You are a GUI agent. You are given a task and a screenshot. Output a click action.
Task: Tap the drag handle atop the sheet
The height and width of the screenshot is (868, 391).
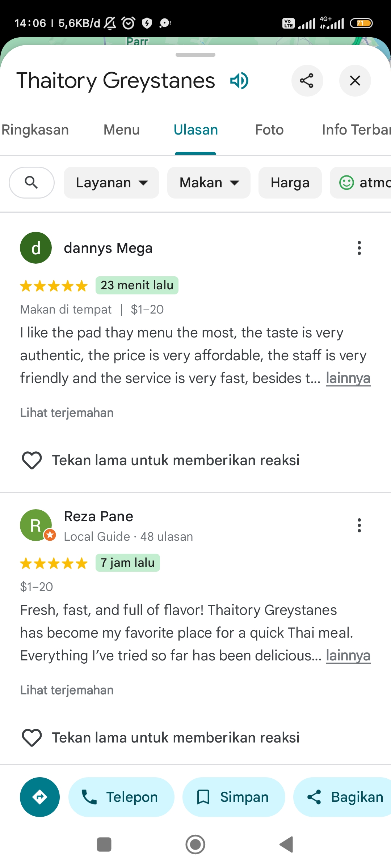[195, 55]
